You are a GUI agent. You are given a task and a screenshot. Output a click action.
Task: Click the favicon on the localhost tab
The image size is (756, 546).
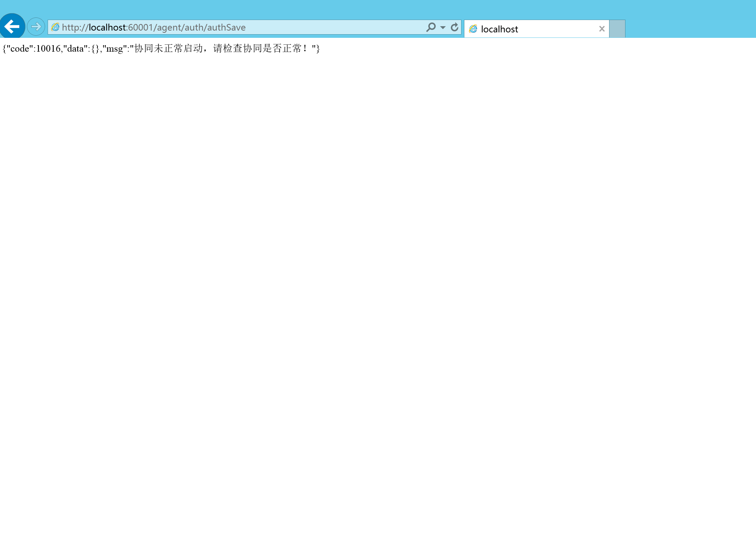click(473, 29)
